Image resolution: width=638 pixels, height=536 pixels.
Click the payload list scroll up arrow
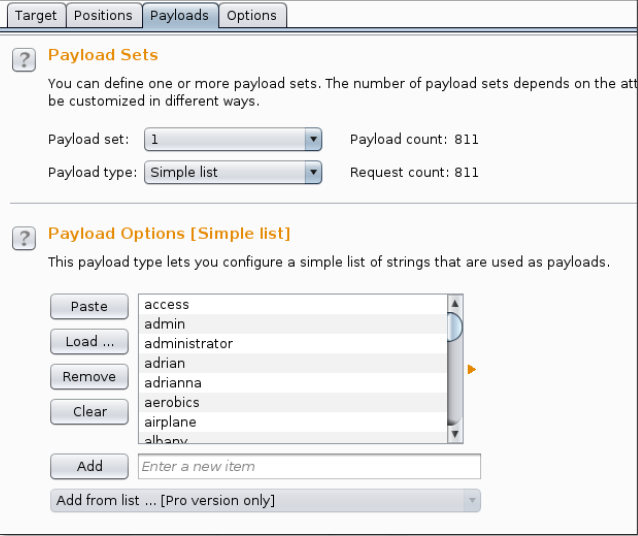tap(455, 303)
